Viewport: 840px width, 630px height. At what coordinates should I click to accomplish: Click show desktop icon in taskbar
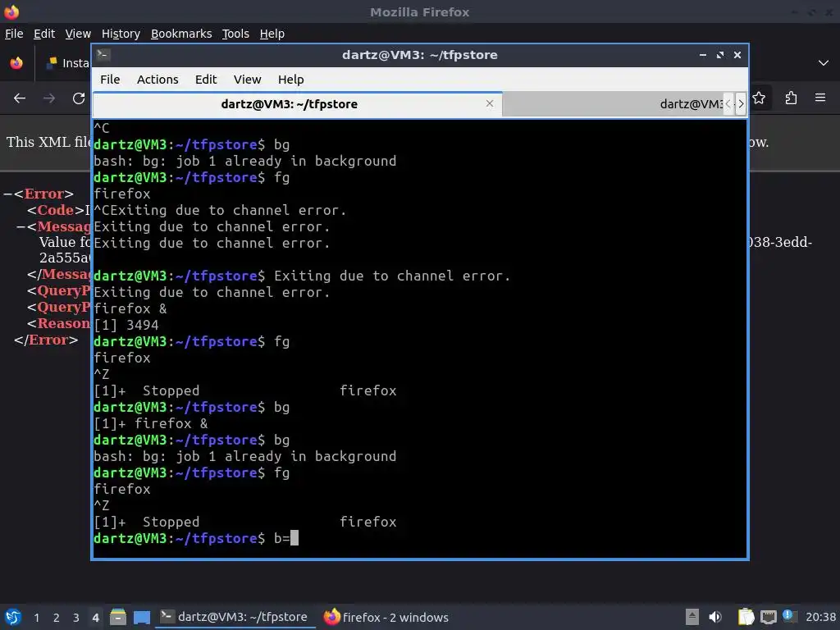point(142,617)
